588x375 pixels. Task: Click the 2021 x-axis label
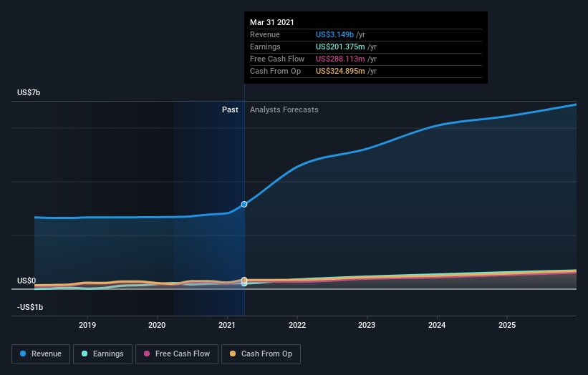pos(227,325)
